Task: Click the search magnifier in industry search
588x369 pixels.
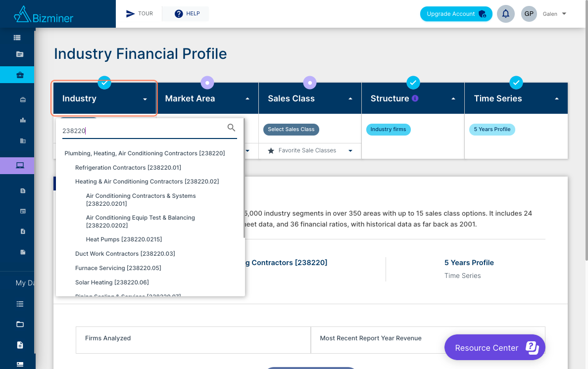Action: coord(231,128)
